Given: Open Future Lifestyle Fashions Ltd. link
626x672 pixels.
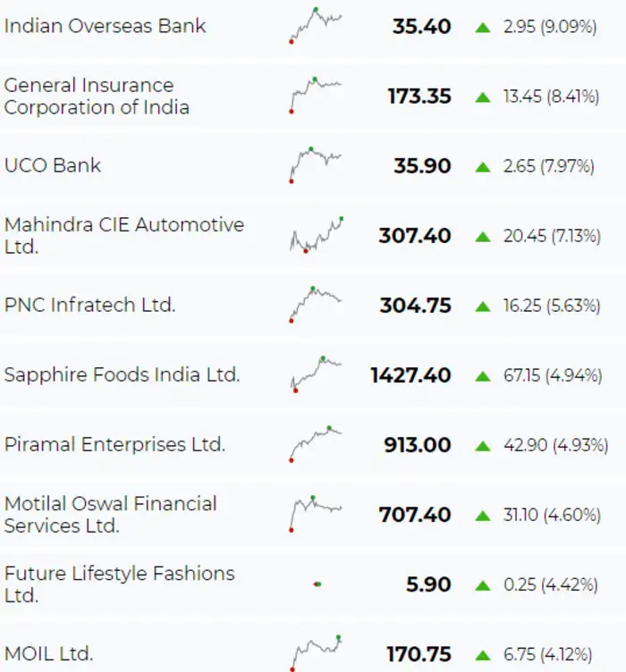Looking at the screenshot, I should click(x=119, y=584).
